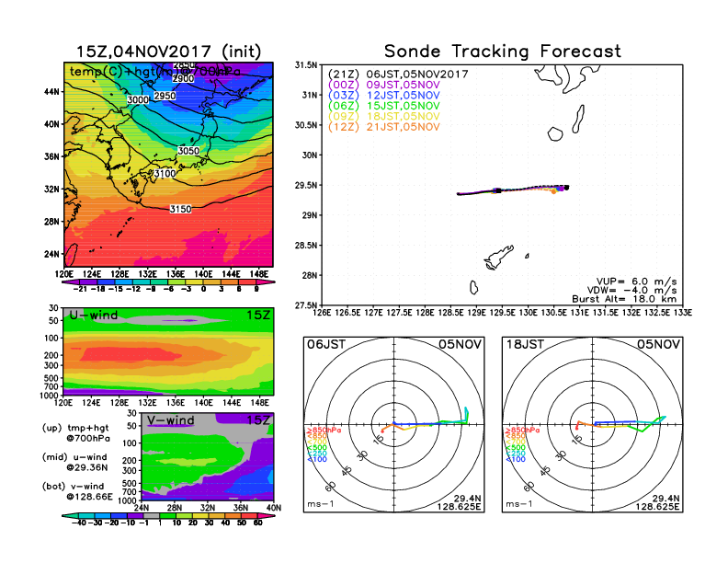This screenshot has height=563, width=728.
Task: Click the title "15Z,04NOV2017 (init)"
Action: pyautogui.click(x=168, y=52)
